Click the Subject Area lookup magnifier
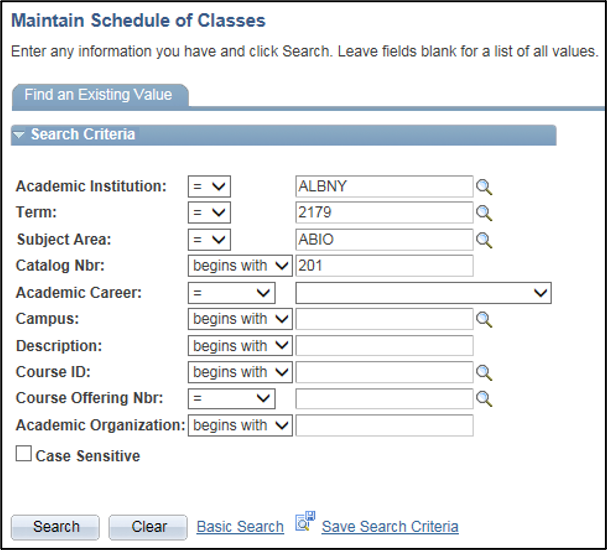The height and width of the screenshot is (552, 608). tap(484, 240)
